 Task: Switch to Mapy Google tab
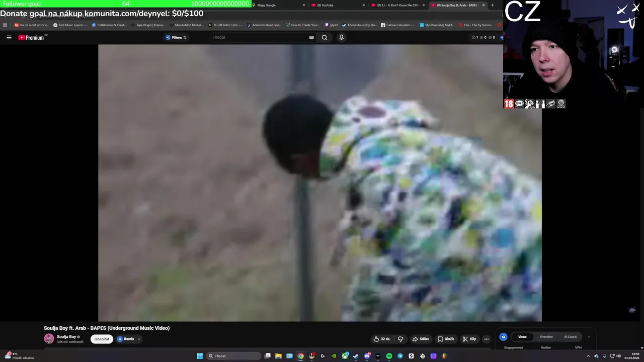[279, 5]
